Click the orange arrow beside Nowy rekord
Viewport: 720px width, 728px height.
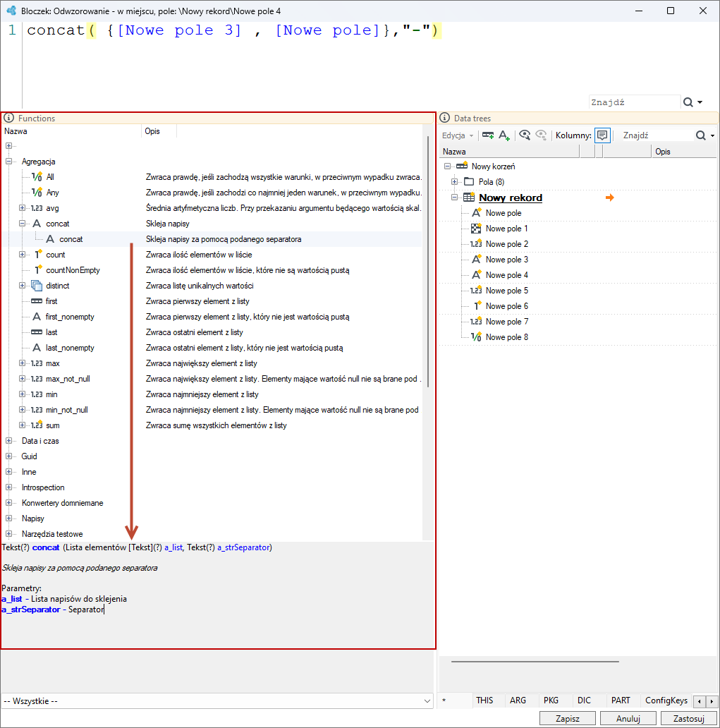click(x=610, y=198)
